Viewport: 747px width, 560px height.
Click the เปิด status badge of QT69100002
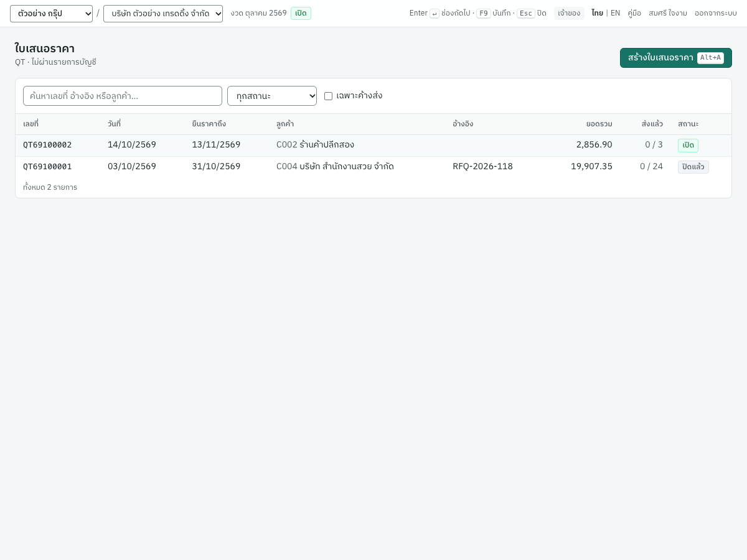688,146
